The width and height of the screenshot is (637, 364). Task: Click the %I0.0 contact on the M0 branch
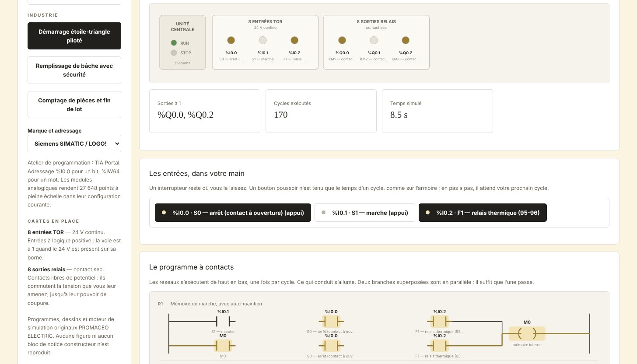(331, 346)
